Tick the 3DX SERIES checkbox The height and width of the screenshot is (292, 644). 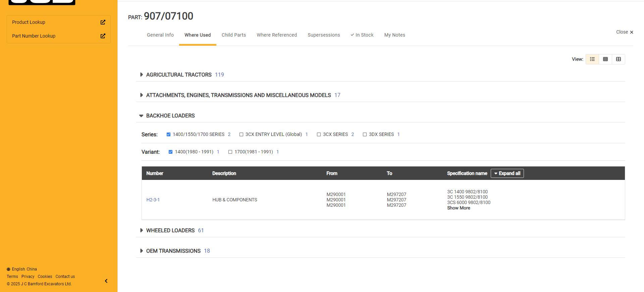365,135
